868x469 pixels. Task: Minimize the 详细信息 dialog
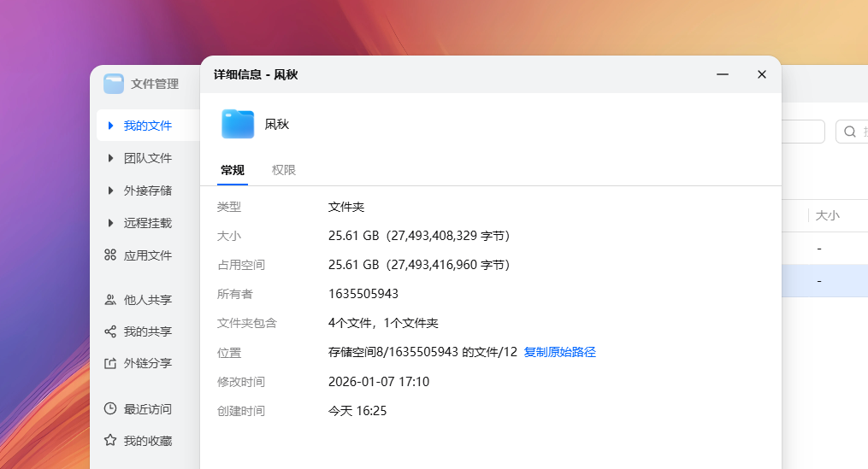pos(723,74)
